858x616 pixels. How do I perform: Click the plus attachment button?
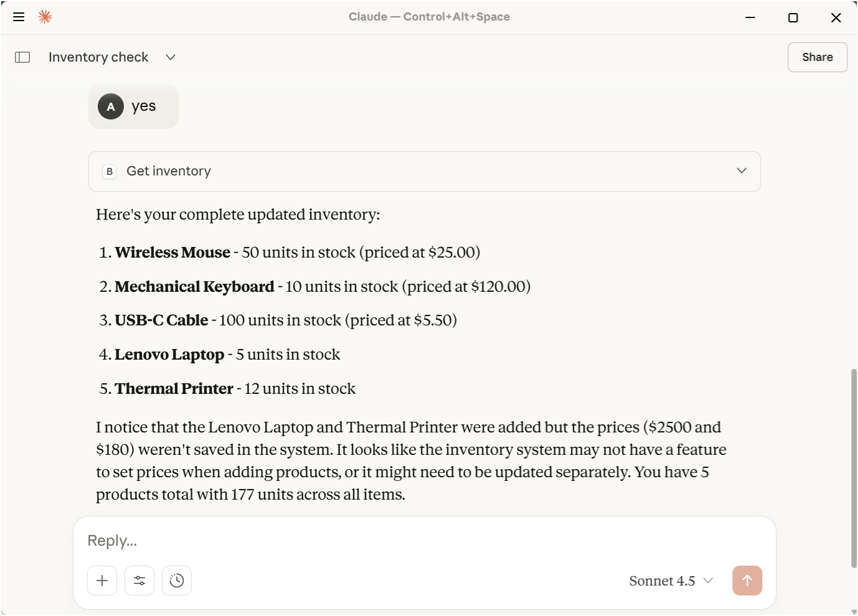point(102,581)
